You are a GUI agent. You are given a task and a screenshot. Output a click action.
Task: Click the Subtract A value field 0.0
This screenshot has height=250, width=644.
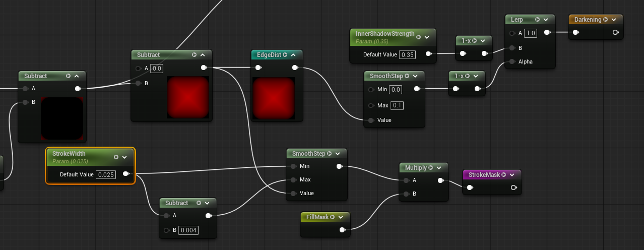tap(157, 69)
